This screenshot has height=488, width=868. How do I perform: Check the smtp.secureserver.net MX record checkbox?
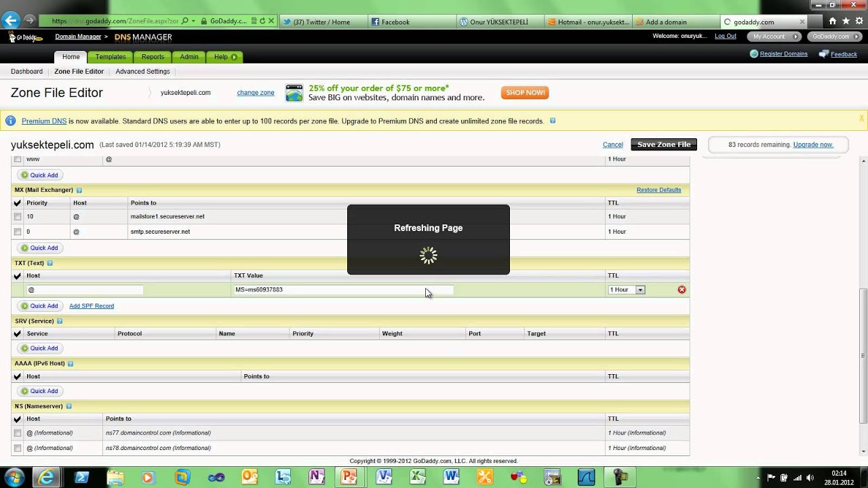[x=18, y=232]
